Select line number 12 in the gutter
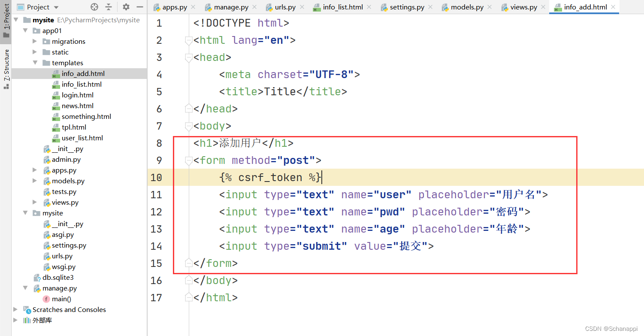 [x=156, y=212]
